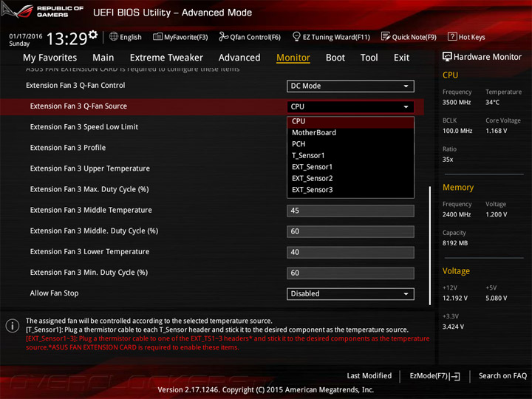Open Quick Note(F9) notepad icon
Screen dimensions: 532x399
[386, 36]
